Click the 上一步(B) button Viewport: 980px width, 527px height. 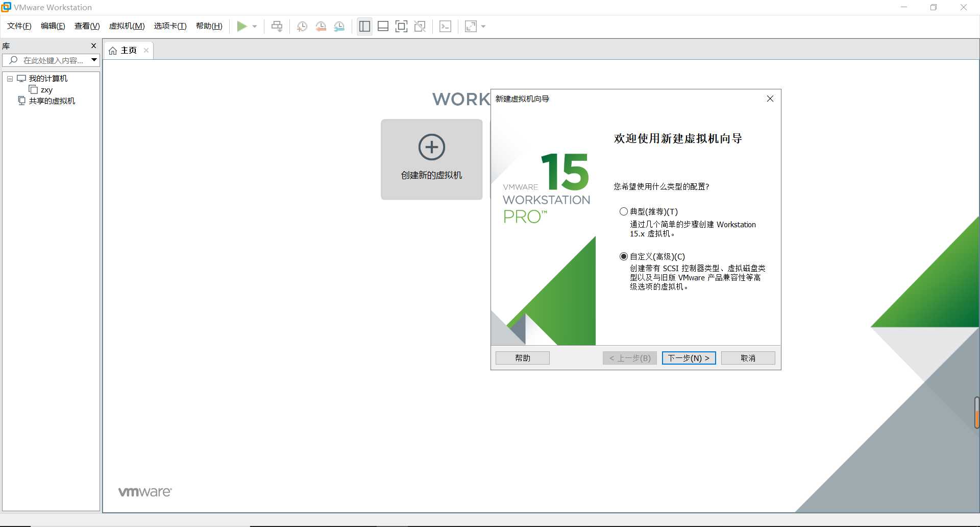[630, 358]
